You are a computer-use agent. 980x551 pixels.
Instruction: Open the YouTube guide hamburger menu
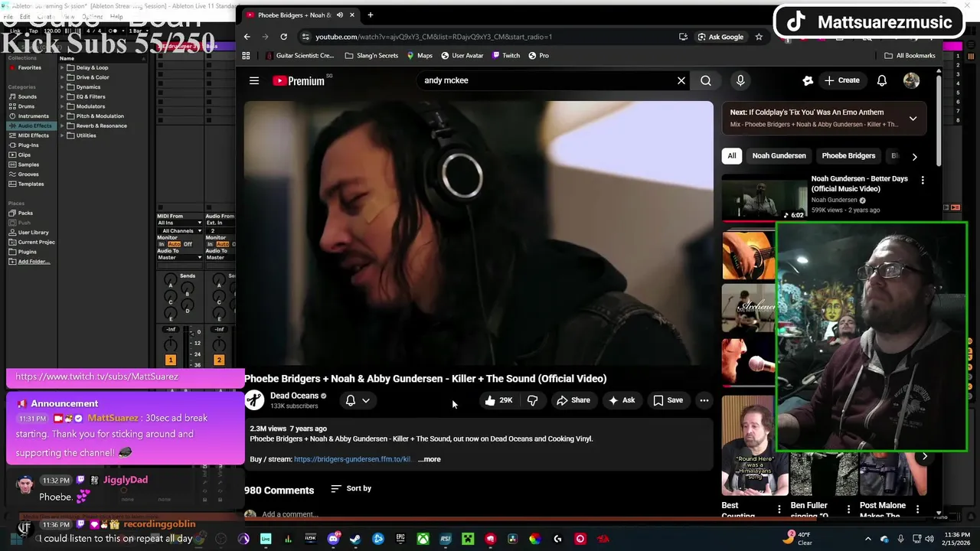(x=254, y=80)
